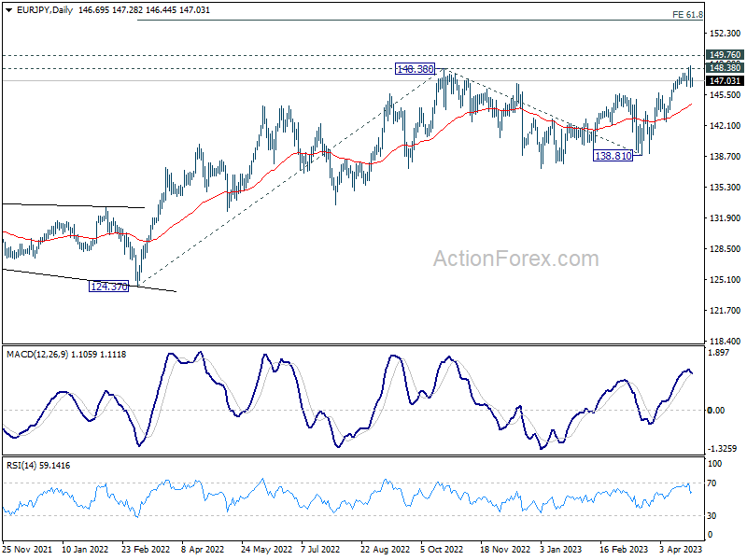Click the 135.300 price axis value
The height and width of the screenshot is (560, 747).
tap(726, 188)
